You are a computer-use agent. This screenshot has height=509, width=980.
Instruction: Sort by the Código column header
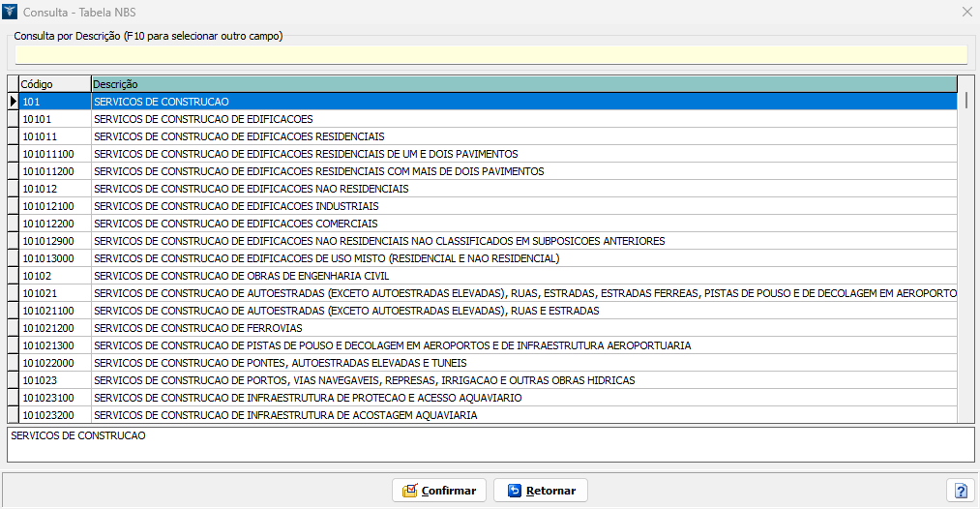point(54,84)
